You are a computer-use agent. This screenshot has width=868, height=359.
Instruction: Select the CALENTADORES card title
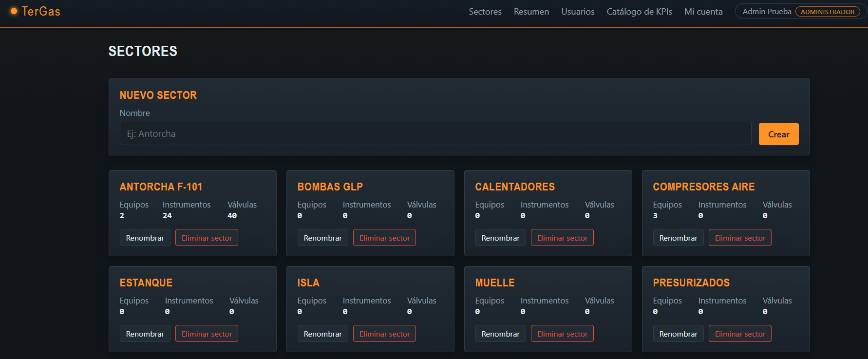pyautogui.click(x=515, y=187)
